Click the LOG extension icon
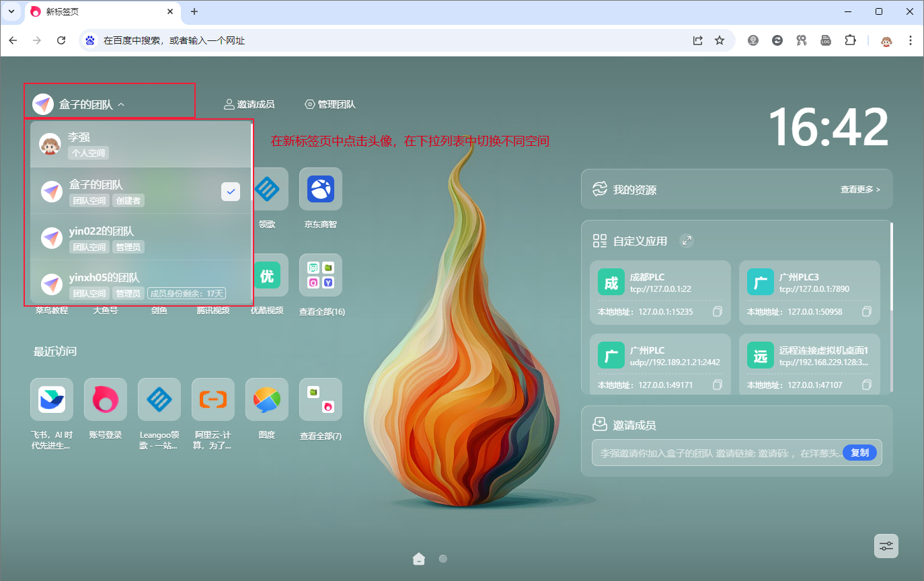Image resolution: width=924 pixels, height=581 pixels. coord(826,40)
